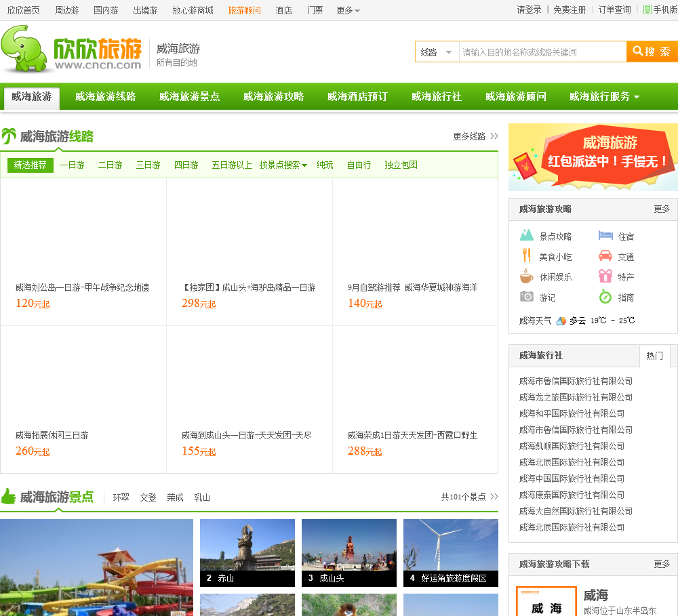
Task: Click the magnifier icon in search button
Action: pos(637,51)
